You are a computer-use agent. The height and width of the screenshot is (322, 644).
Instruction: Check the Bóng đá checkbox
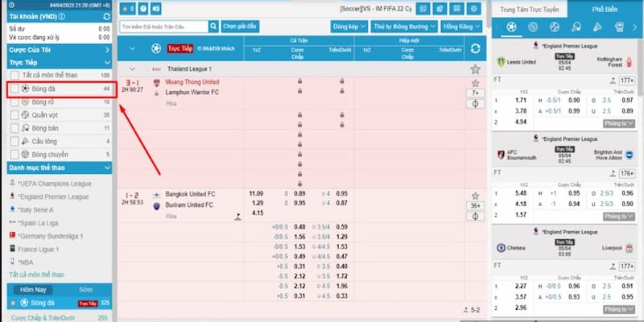pos(14,89)
